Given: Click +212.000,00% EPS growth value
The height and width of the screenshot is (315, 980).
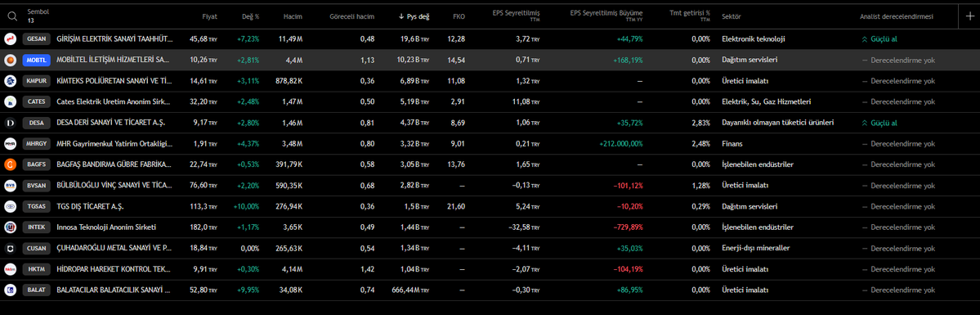Looking at the screenshot, I should pos(620,144).
